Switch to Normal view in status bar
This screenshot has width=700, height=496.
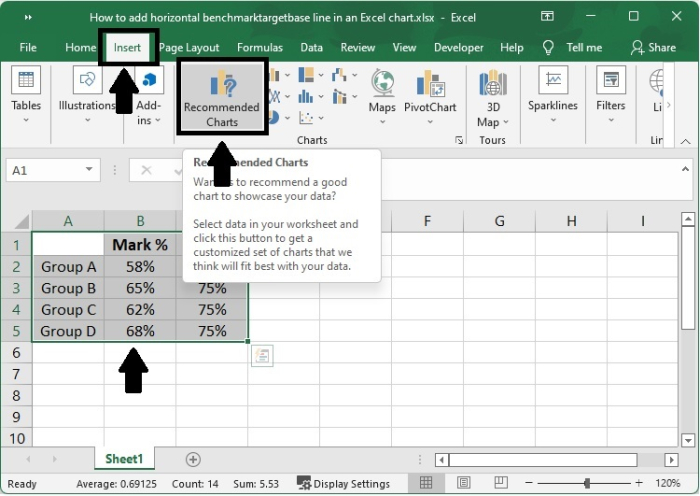coord(426,483)
